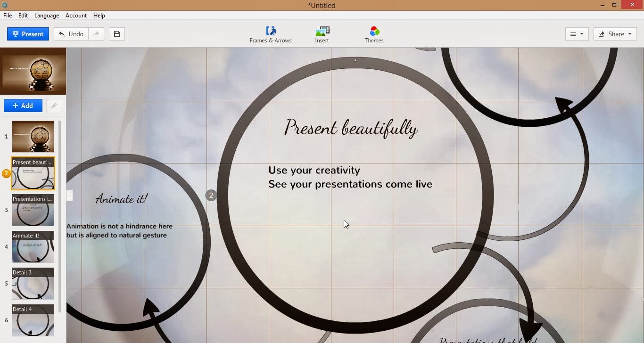Viewport: 644px width, 343px height.
Task: Click the overview thumbnail at top of sidebar
Action: tap(33, 71)
